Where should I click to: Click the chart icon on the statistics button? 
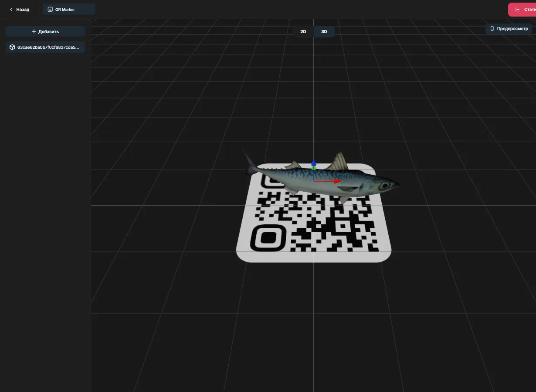518,10
